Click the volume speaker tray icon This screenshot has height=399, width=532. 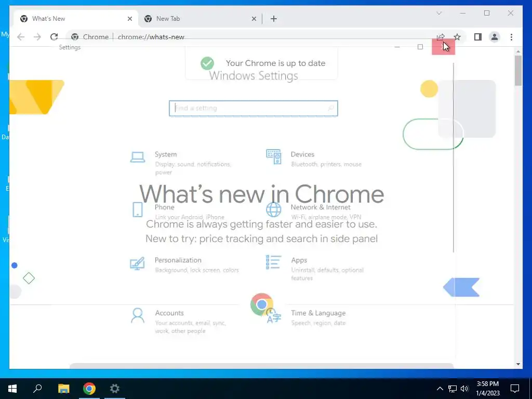point(464,389)
